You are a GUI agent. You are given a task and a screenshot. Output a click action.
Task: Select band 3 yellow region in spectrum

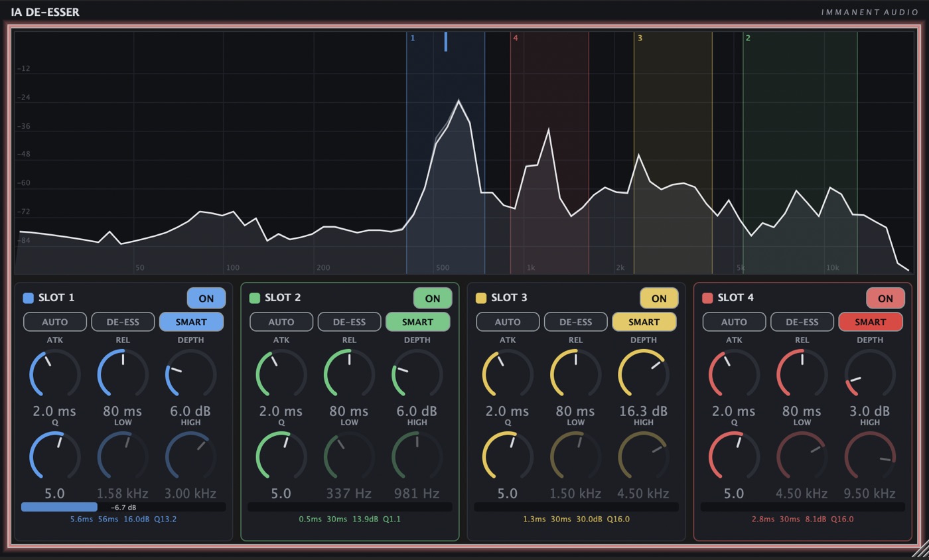pyautogui.click(x=673, y=153)
